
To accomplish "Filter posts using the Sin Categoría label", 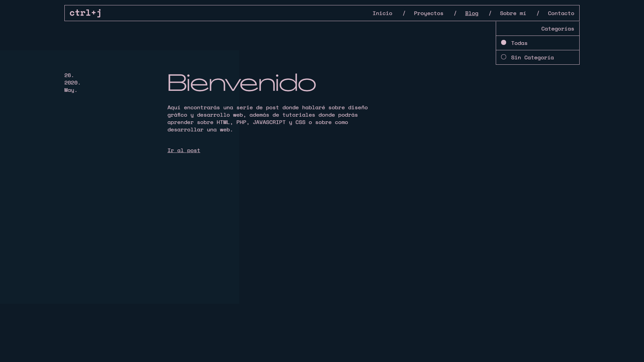I will 532,57.
